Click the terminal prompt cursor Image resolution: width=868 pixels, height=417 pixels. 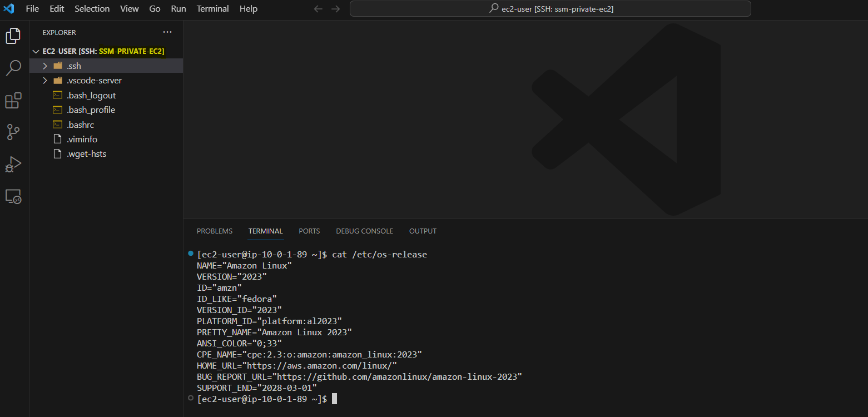[334, 399]
